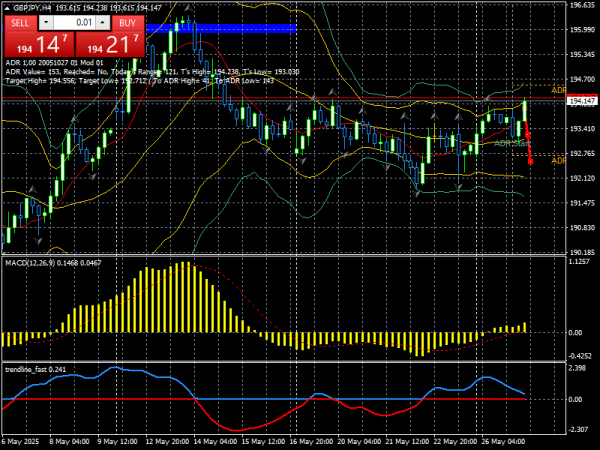Click the 192.765 price scale label
Viewport: 600px width, 450px height.
coord(582,153)
